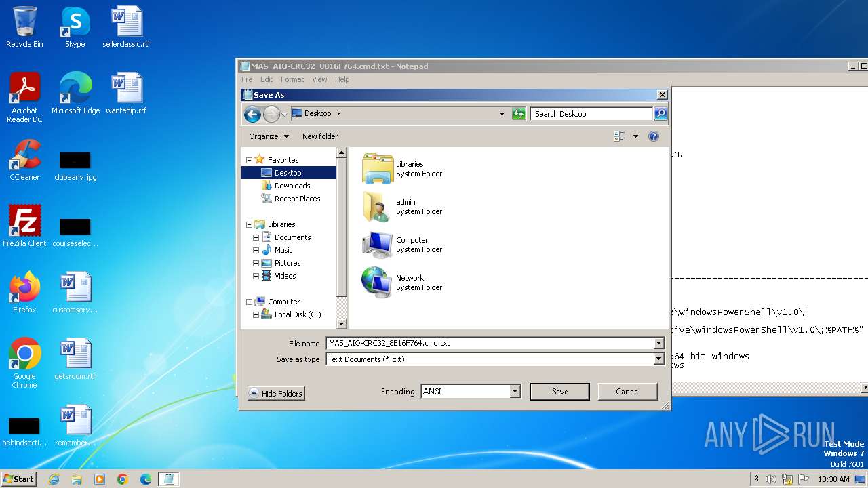
Task: Select the wantedip.rtf desktop file
Action: [x=127, y=94]
